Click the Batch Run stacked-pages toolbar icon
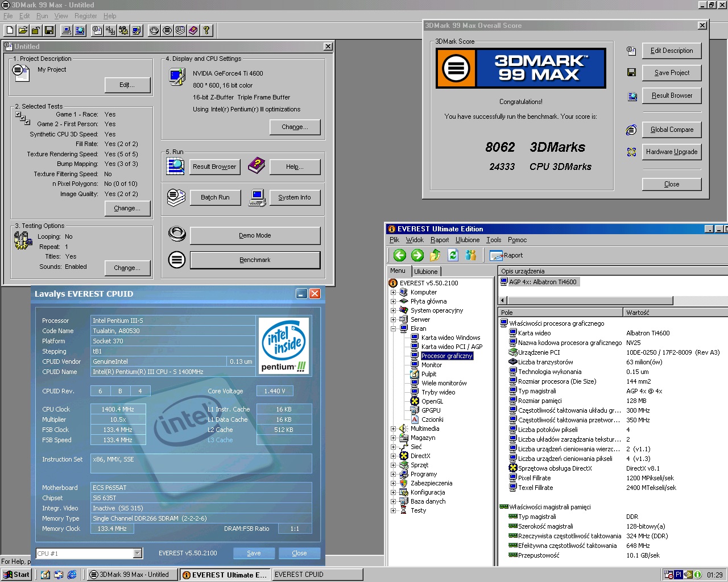 pyautogui.click(x=180, y=30)
